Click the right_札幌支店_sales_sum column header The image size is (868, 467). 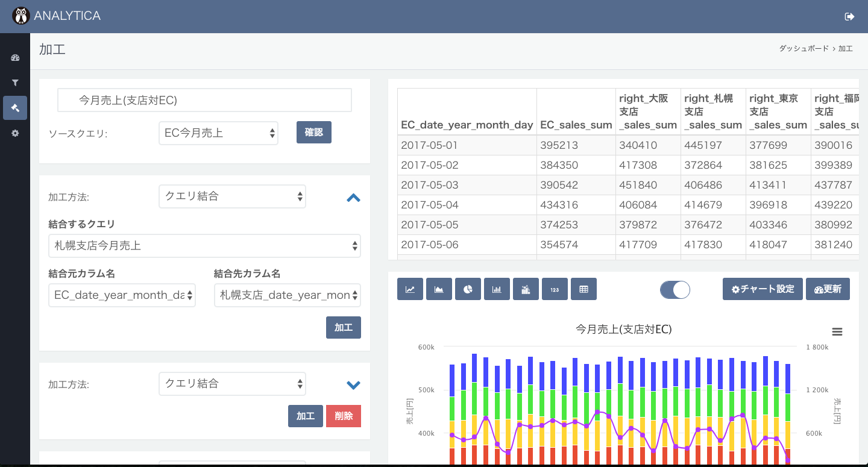pos(713,111)
